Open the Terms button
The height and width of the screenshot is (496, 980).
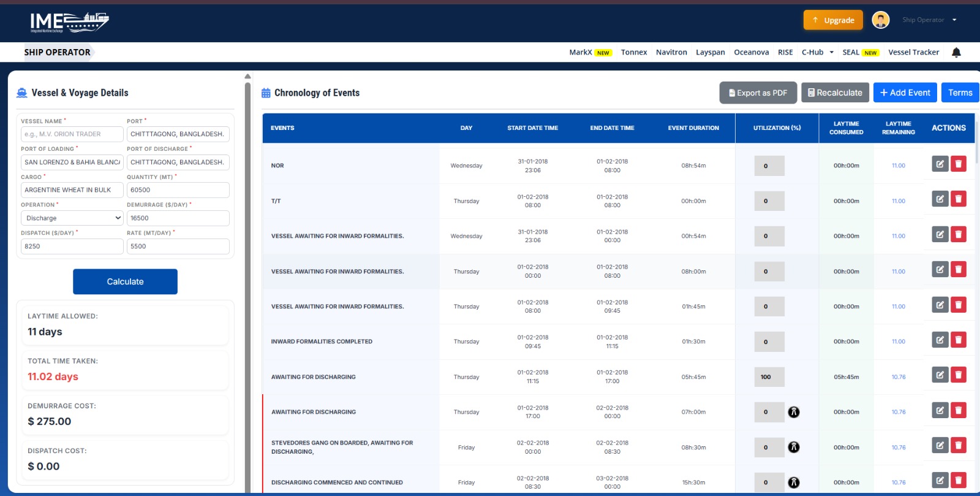pyautogui.click(x=960, y=93)
